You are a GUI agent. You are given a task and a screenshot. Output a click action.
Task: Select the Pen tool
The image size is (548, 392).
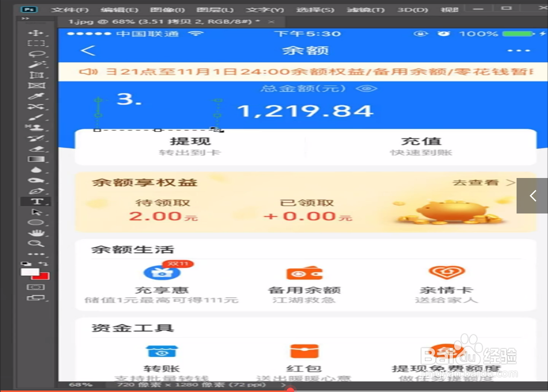(36, 191)
